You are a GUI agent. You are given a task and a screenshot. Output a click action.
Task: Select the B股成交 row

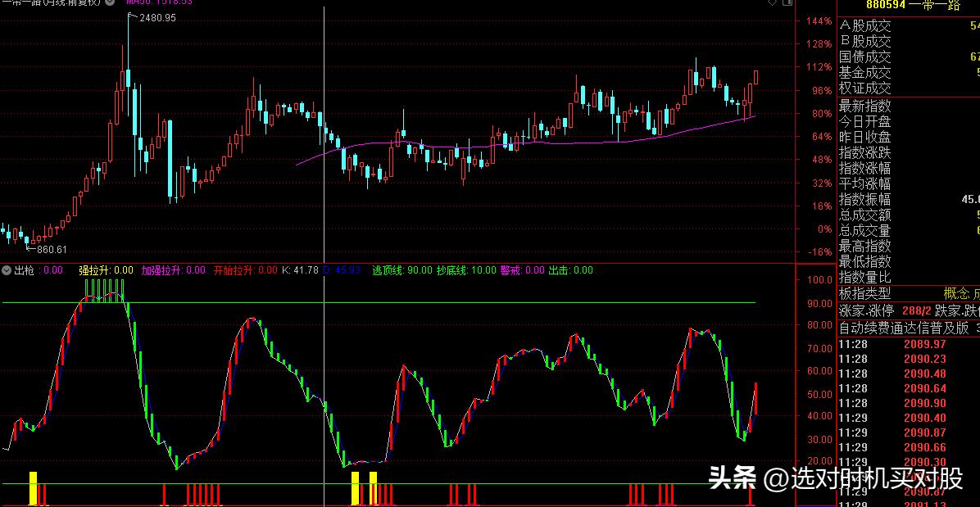point(909,41)
